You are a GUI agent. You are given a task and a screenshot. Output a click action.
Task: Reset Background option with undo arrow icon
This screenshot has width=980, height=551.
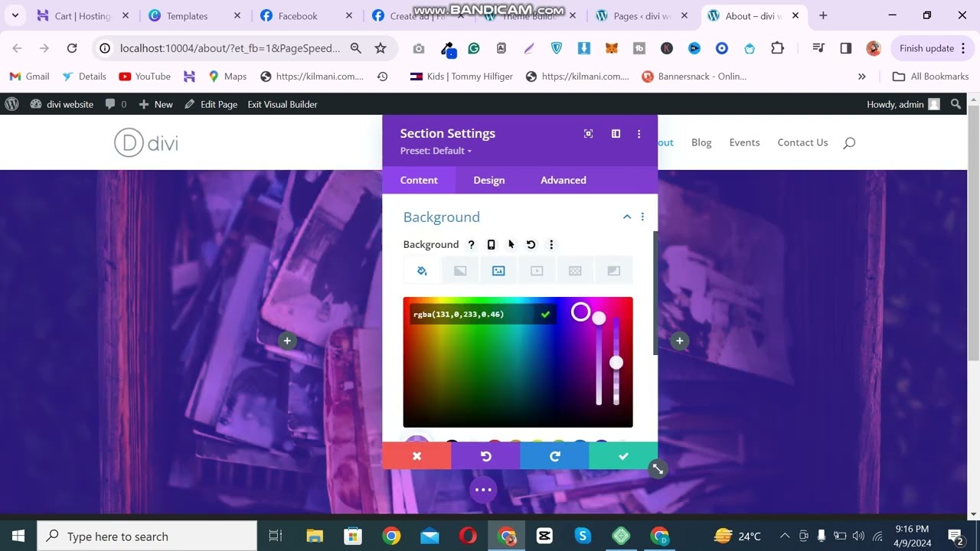coord(531,245)
